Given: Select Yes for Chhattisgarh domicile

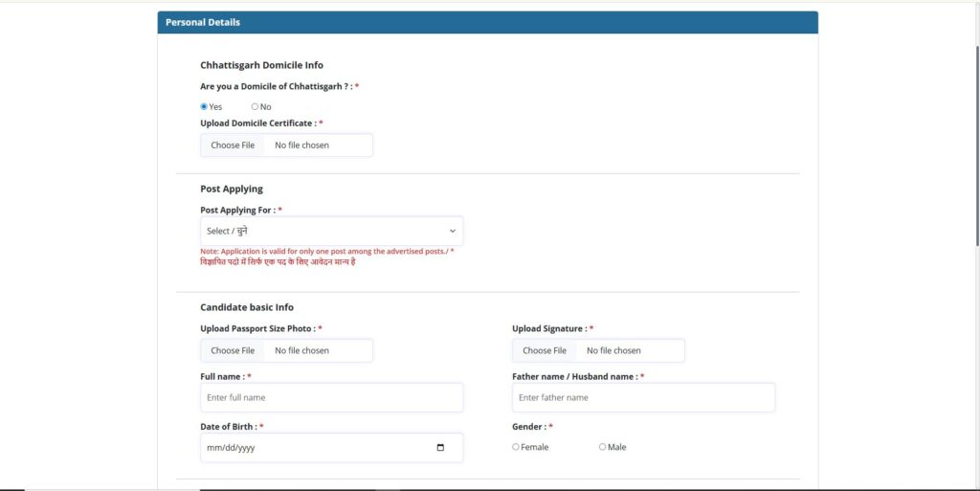Looking at the screenshot, I should [204, 106].
